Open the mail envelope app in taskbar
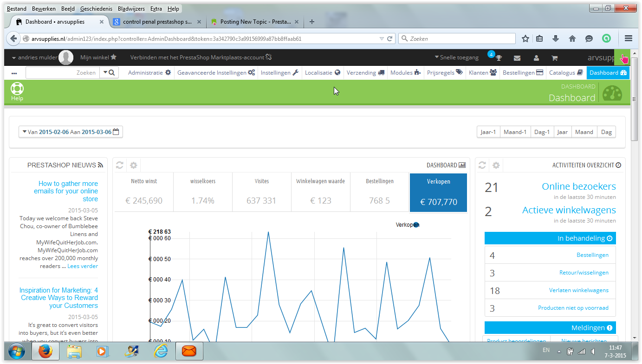 [x=189, y=352]
